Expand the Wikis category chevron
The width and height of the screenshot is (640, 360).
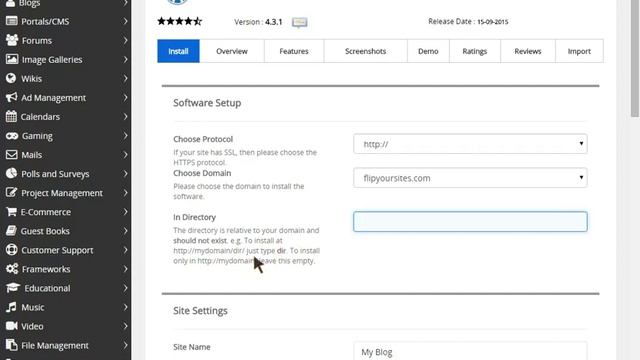(125, 78)
